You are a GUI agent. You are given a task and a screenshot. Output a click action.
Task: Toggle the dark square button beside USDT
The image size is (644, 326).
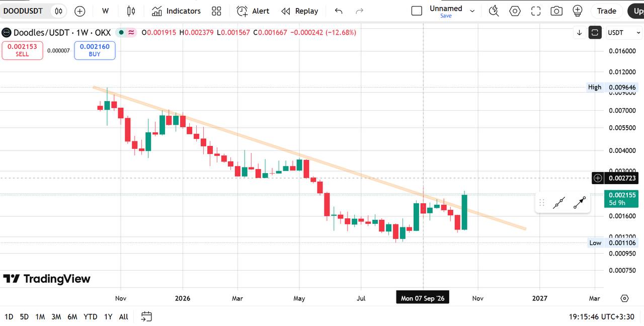595,33
